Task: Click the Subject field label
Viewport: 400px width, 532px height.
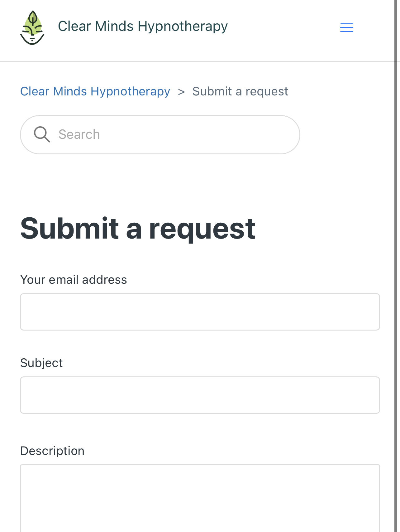Action: click(41, 363)
